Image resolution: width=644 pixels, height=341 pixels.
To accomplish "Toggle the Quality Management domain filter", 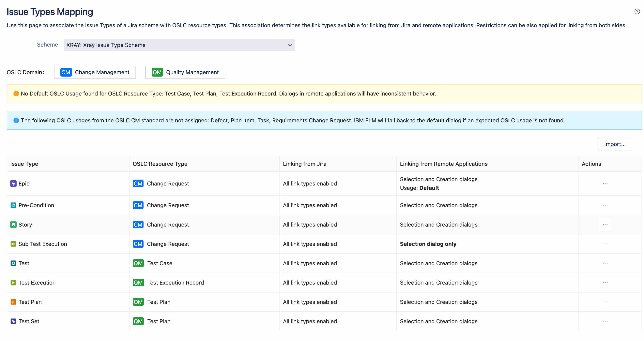I will pyautogui.click(x=185, y=72).
